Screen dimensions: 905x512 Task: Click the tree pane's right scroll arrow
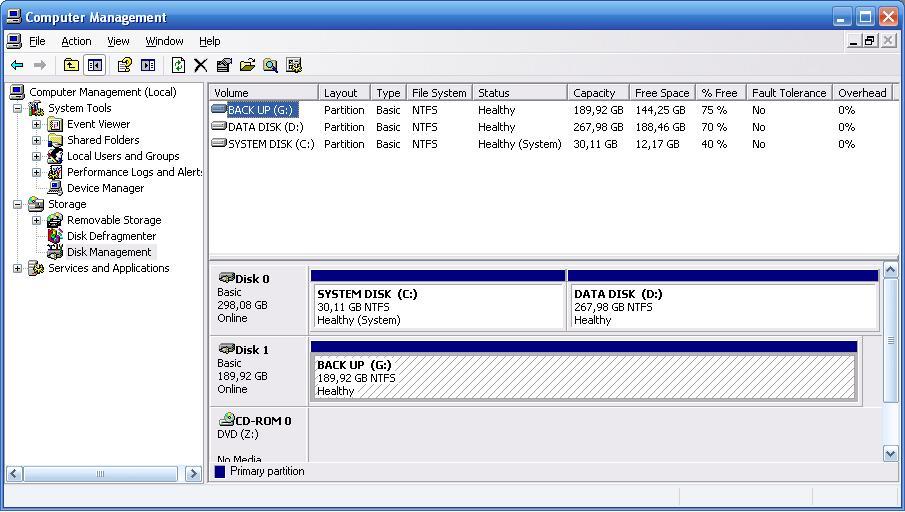point(193,474)
